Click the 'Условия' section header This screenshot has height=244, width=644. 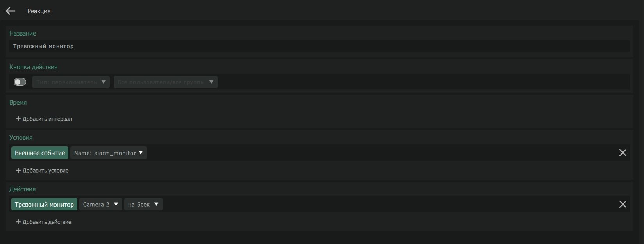tap(21, 137)
